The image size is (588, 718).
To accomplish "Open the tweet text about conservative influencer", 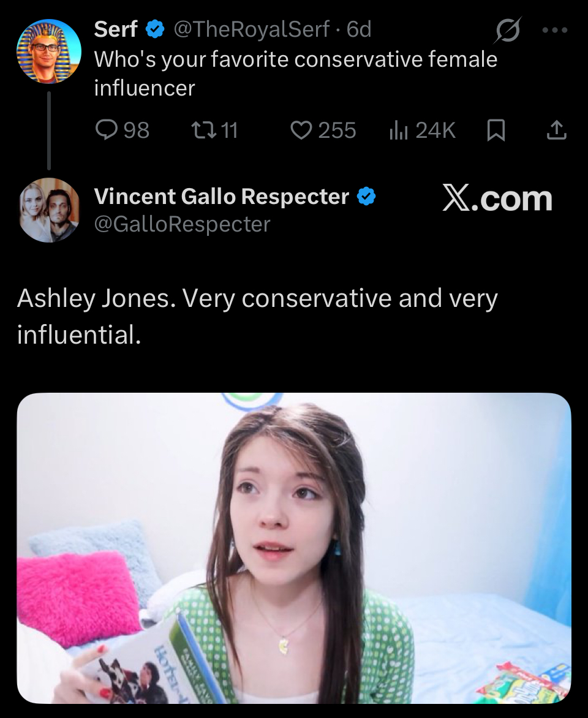I will (x=295, y=74).
